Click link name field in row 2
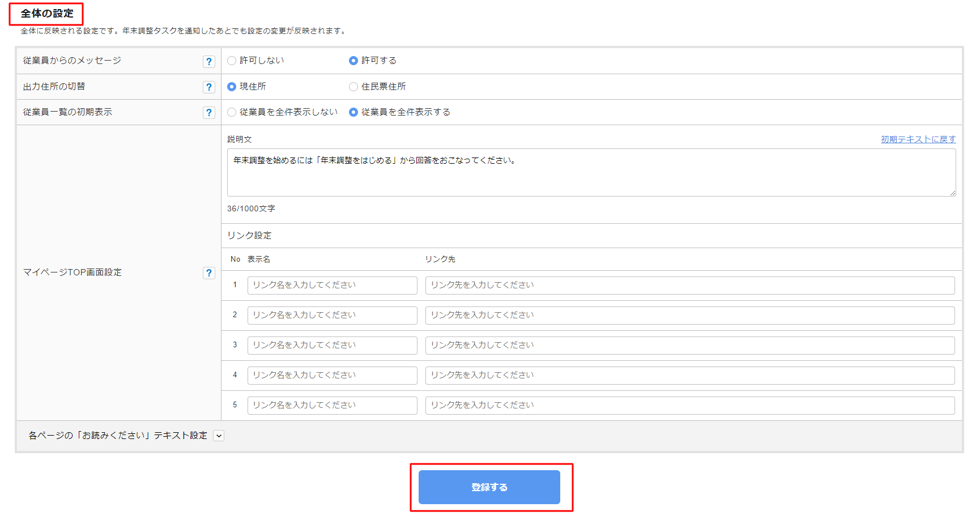This screenshot has width=980, height=524. tap(333, 316)
